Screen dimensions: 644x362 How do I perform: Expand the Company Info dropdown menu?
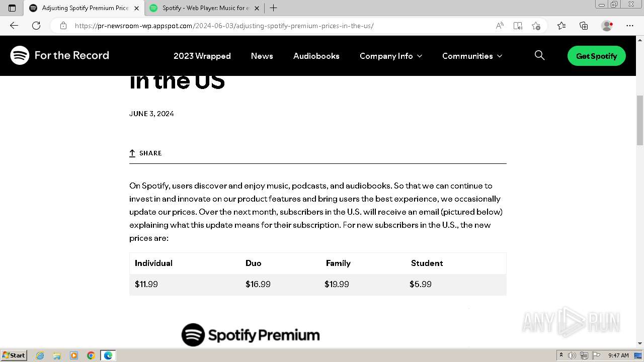point(390,56)
